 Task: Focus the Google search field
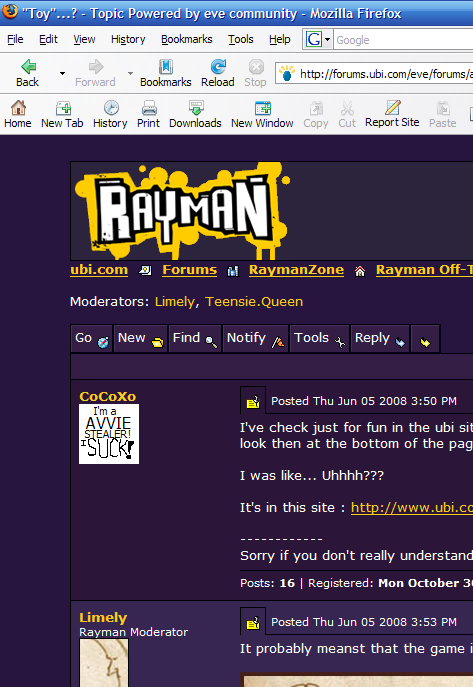coord(404,40)
